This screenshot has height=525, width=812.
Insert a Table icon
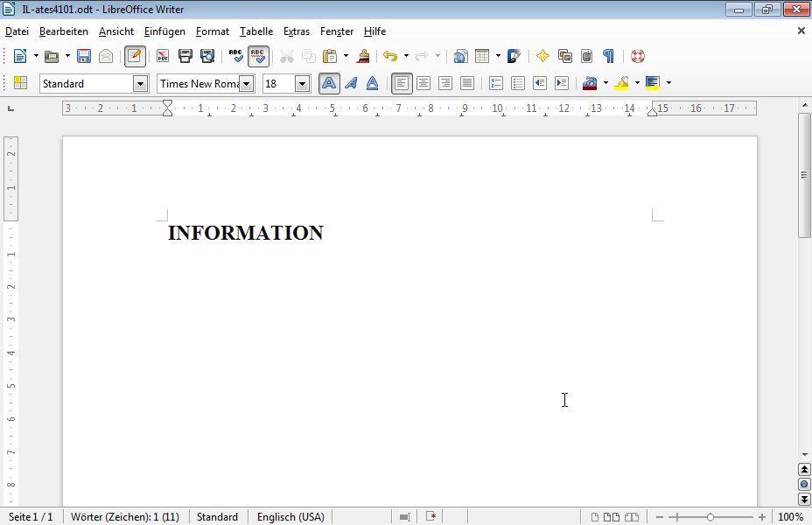point(482,56)
